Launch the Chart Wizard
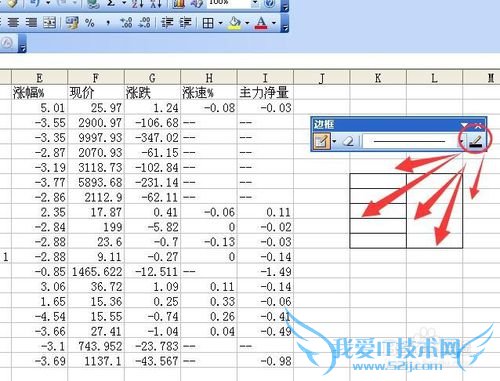This screenshot has height=381, width=500. tap(179, 3)
